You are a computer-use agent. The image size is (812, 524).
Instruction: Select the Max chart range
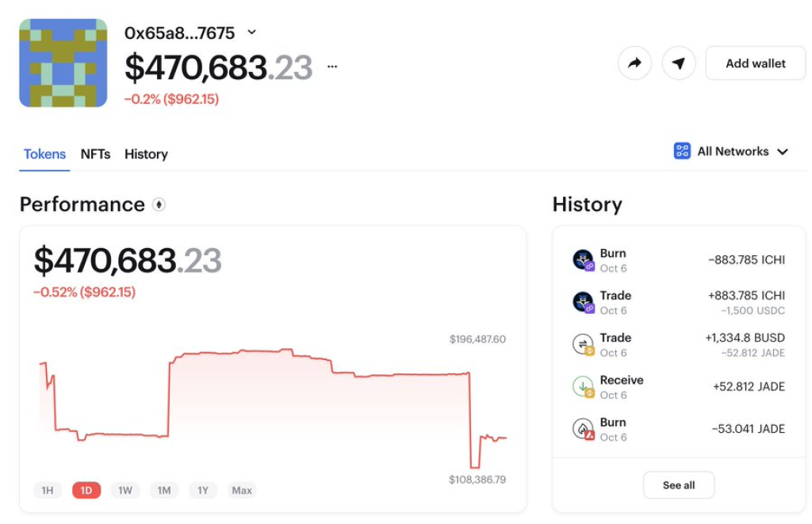pos(242,491)
